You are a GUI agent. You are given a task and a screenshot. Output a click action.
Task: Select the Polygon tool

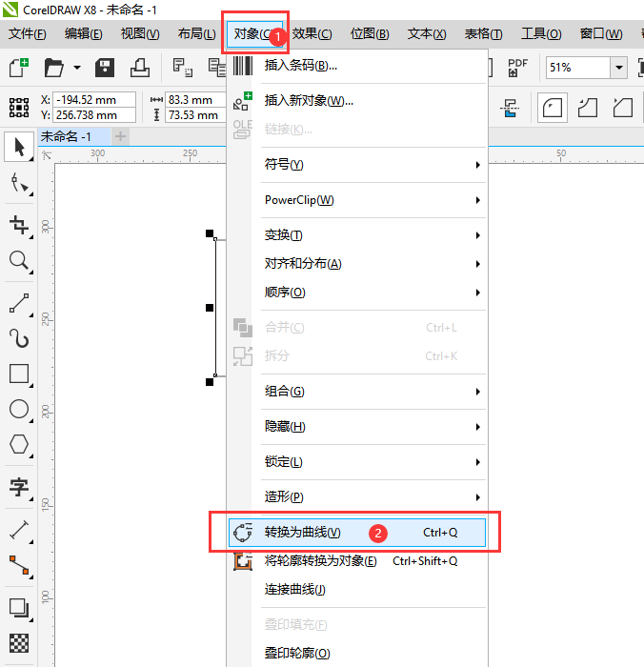[18, 444]
